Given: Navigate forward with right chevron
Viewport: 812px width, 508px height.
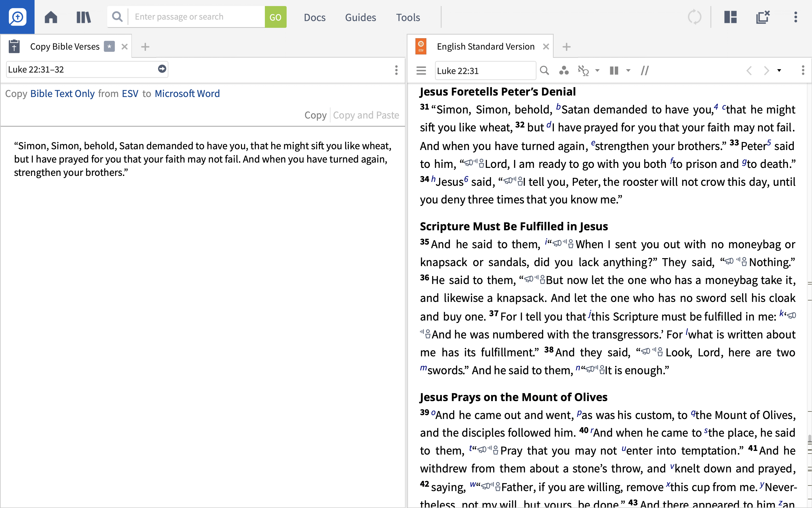Looking at the screenshot, I should point(766,71).
